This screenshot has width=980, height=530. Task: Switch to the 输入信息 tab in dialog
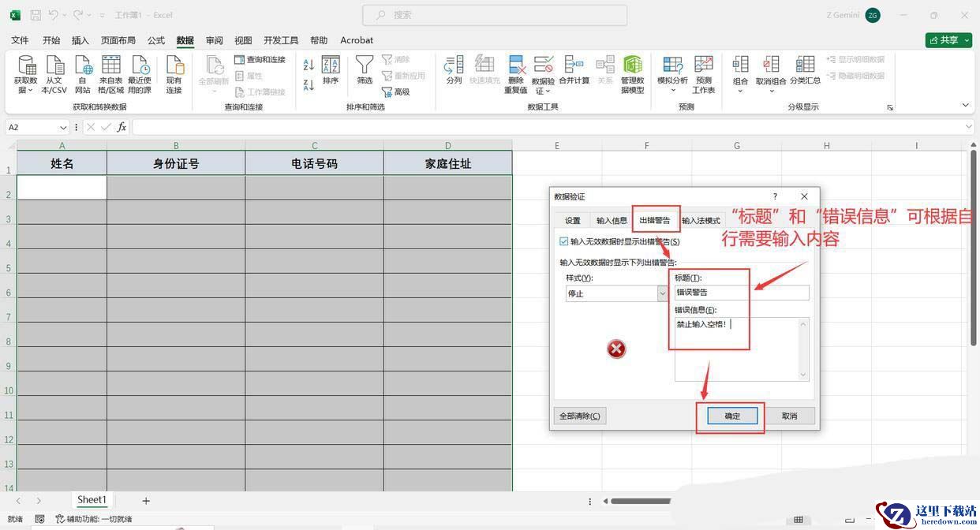(612, 221)
